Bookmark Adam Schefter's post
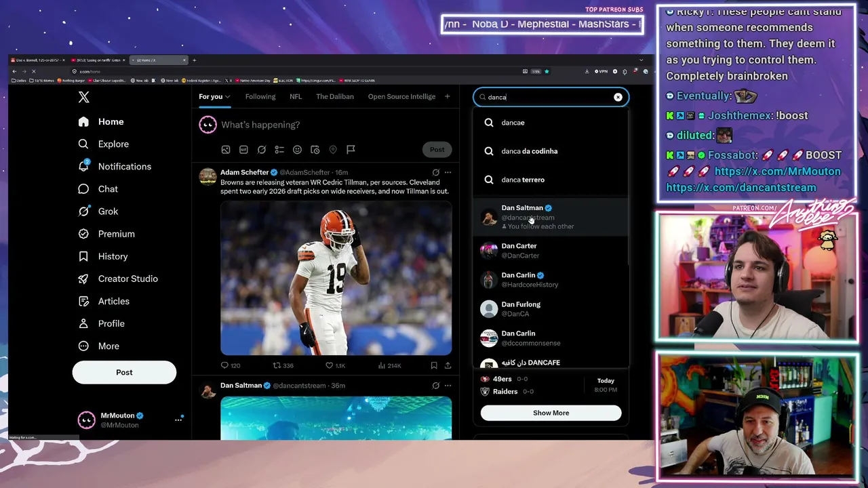 point(434,365)
